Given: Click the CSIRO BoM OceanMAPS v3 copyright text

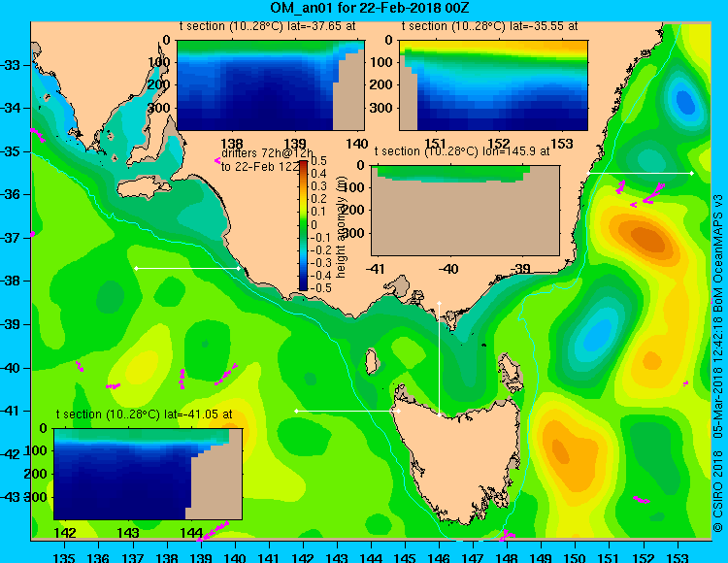Looking at the screenshot, I should [x=717, y=362].
